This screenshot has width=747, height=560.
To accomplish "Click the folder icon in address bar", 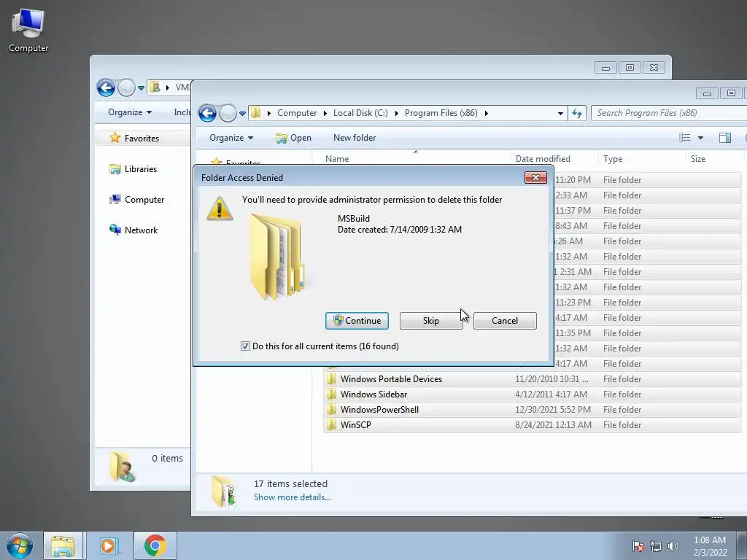I will [x=256, y=113].
